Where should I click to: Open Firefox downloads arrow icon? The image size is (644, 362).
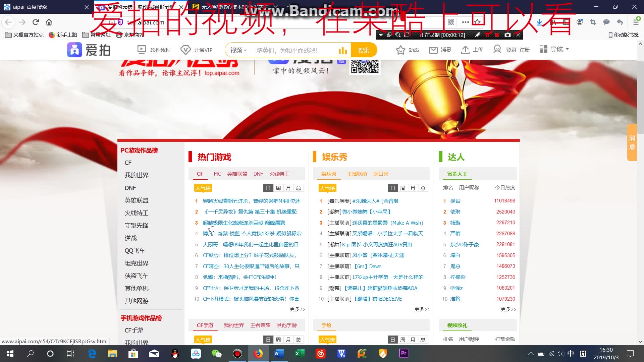tap(539, 22)
